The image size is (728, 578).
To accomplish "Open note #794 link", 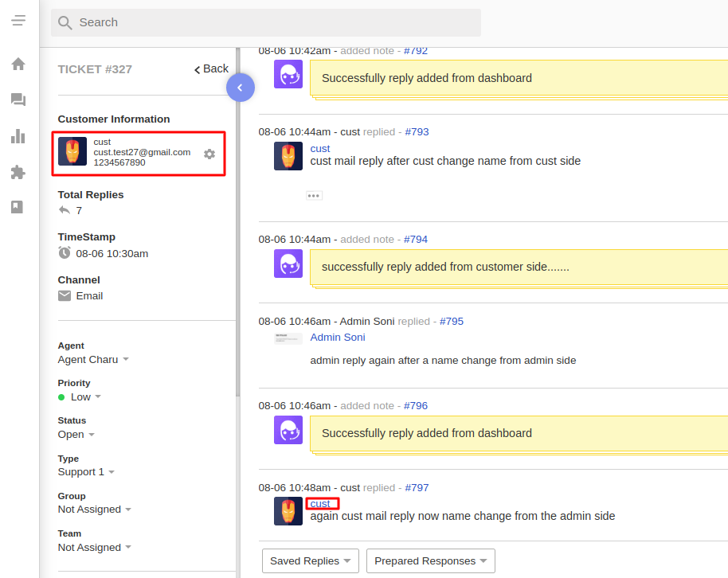I will click(417, 239).
